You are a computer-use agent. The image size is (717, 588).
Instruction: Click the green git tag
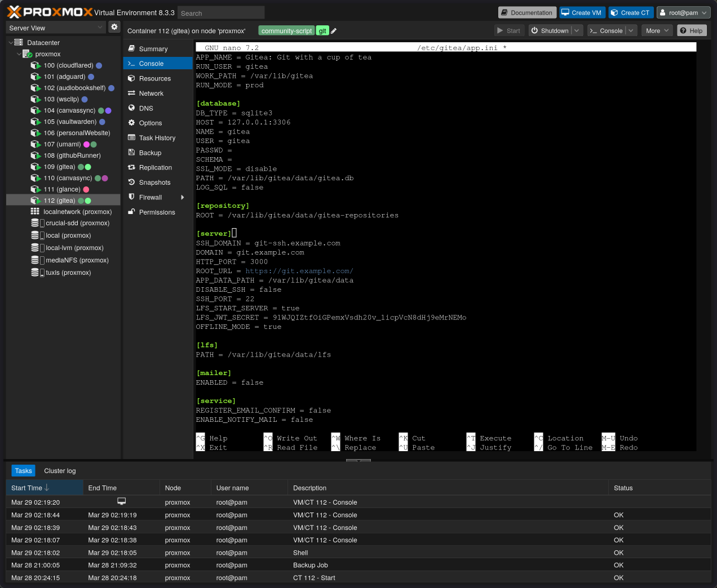tap(322, 31)
